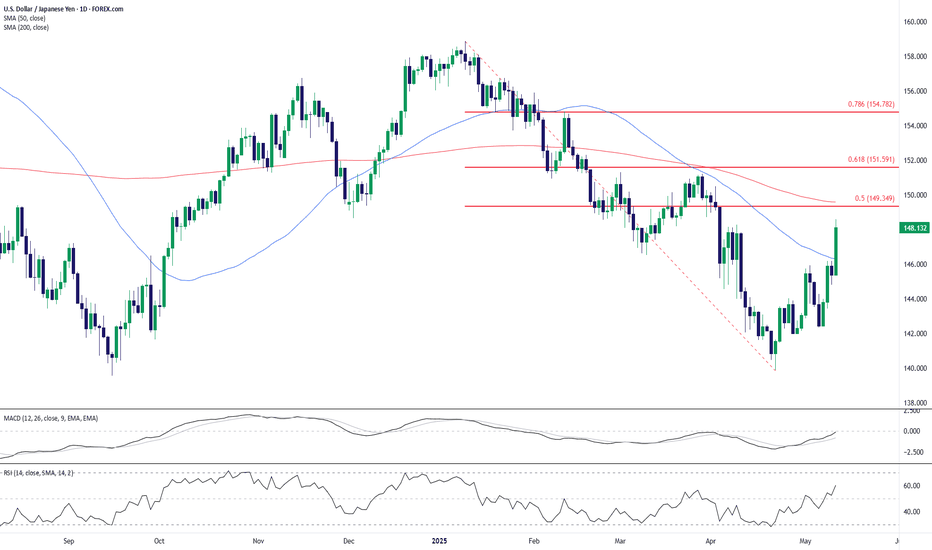Screen dimensions: 932x550
Task: Click the 152.000 price axis label
Action: pos(915,160)
